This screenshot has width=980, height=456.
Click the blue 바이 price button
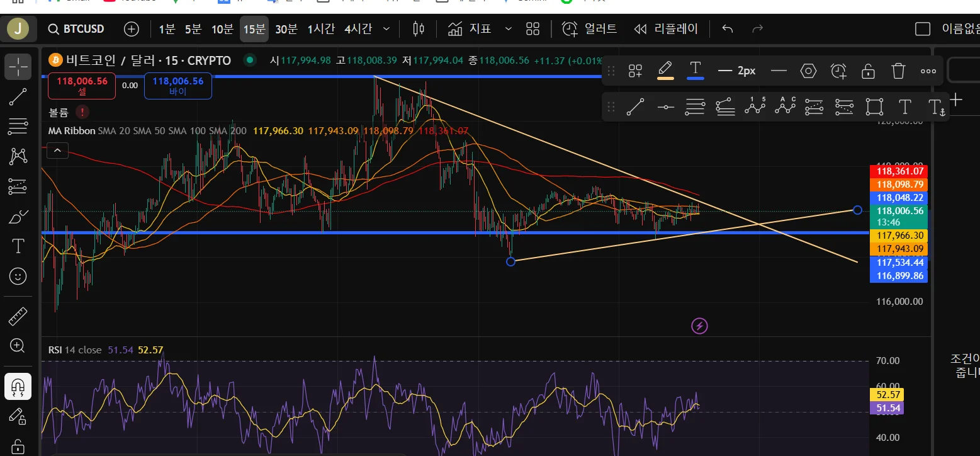(x=177, y=86)
